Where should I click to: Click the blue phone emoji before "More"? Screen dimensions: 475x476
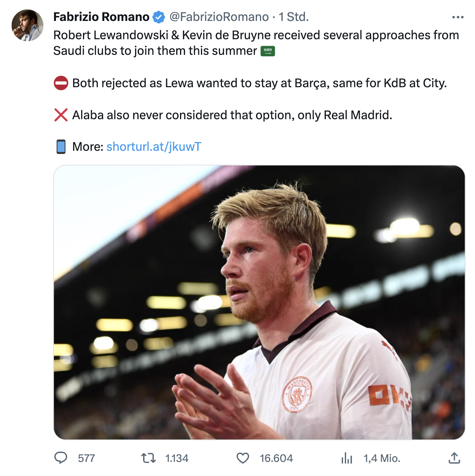(61, 147)
